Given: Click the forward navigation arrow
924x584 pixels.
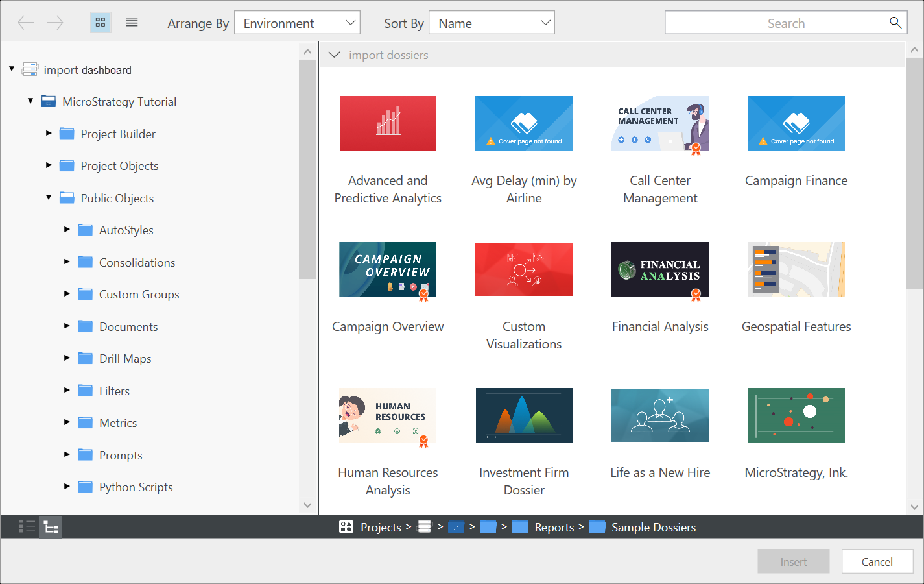Looking at the screenshot, I should [56, 23].
